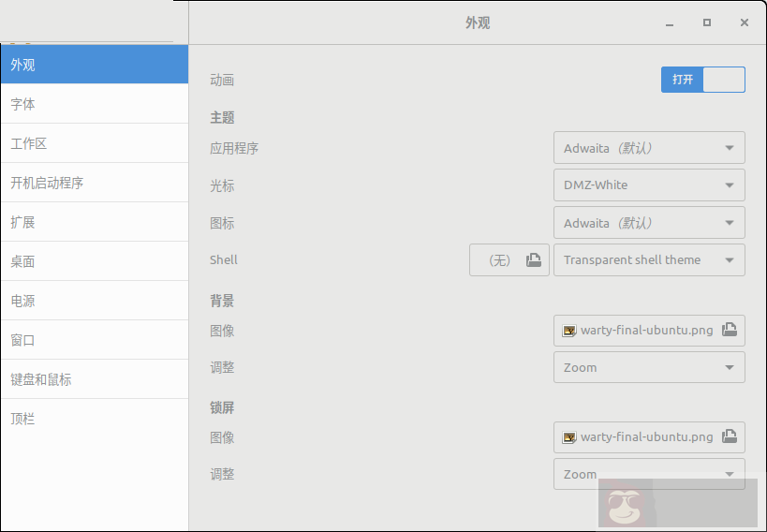
Task: Open the 背景 调整 Zoom dropdown
Action: click(649, 367)
